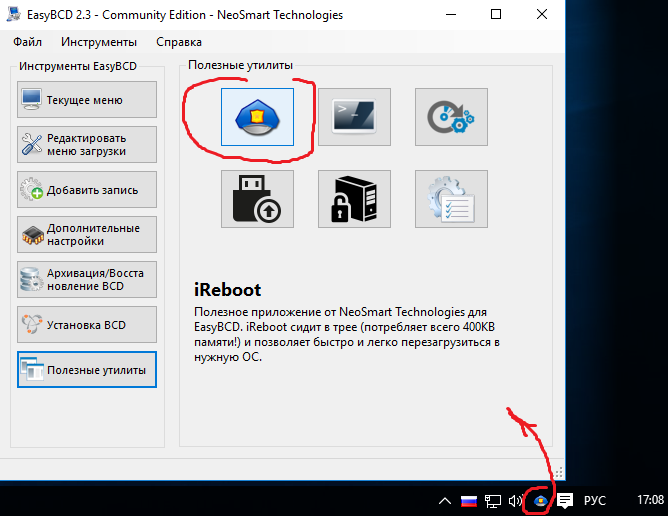Open Установка BCD section
The width and height of the screenshot is (668, 516).
coord(87,325)
